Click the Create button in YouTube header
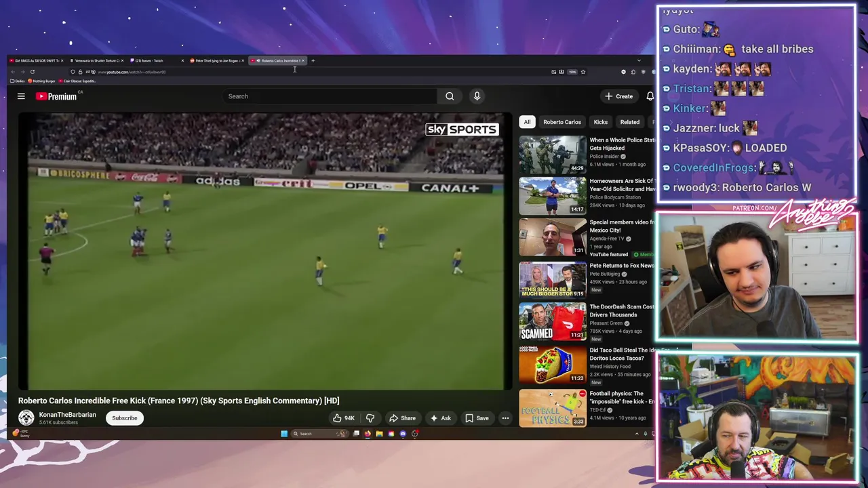 [619, 96]
